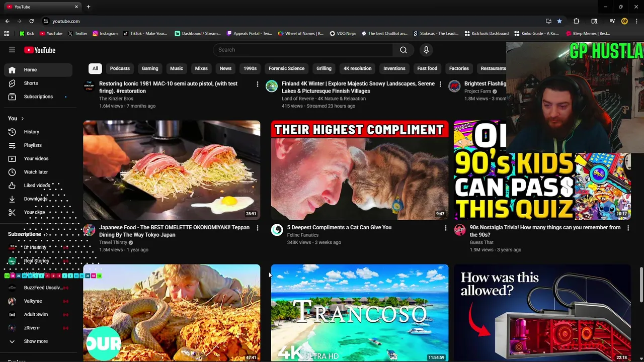
Task: Open more options for Cat Compliments video
Action: point(445,228)
